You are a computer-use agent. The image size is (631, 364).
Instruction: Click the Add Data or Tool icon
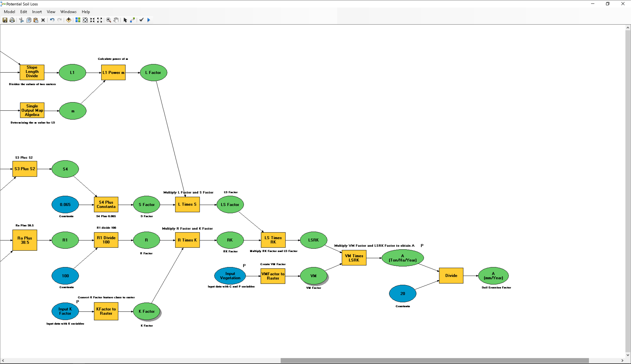click(x=69, y=20)
